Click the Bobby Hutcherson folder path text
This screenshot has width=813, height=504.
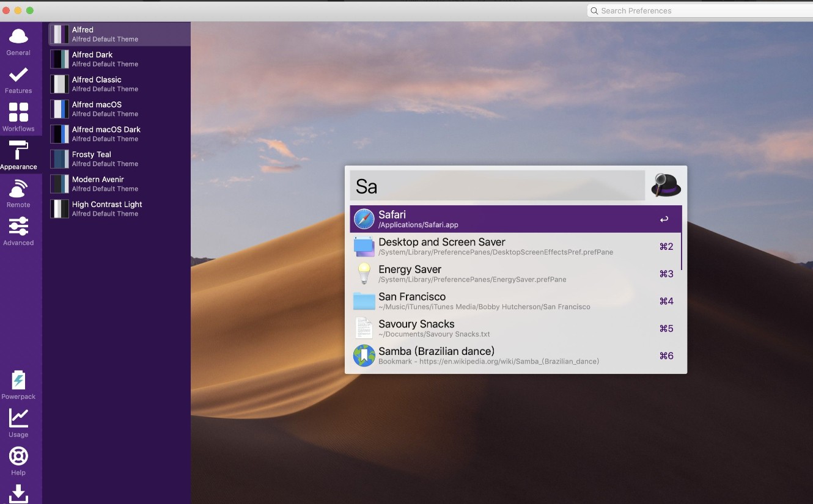click(x=484, y=307)
